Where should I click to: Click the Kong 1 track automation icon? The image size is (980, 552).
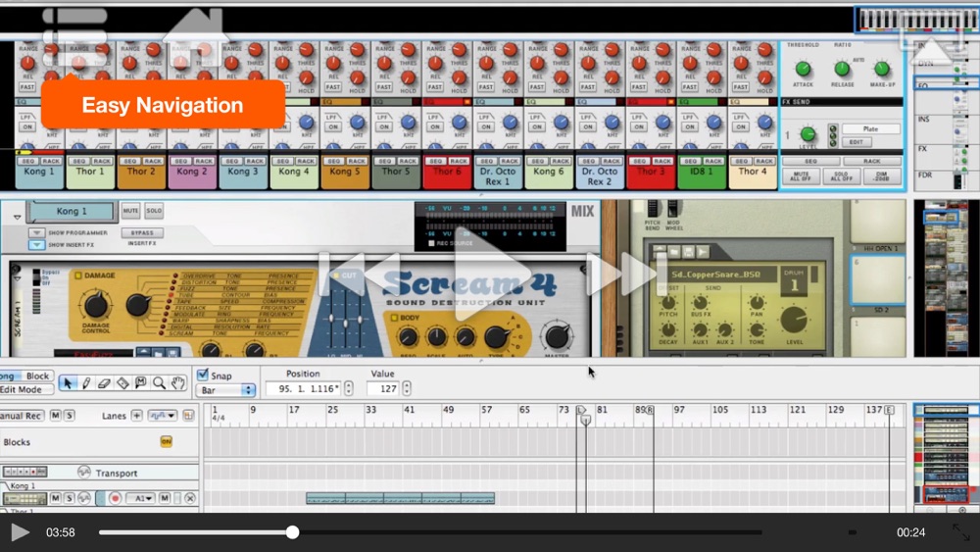click(83, 498)
